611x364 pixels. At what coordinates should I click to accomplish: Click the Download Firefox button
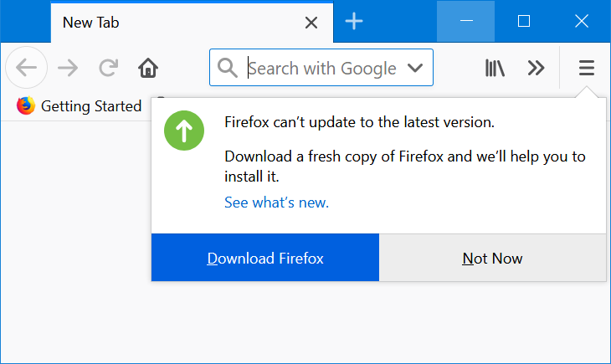(x=265, y=258)
